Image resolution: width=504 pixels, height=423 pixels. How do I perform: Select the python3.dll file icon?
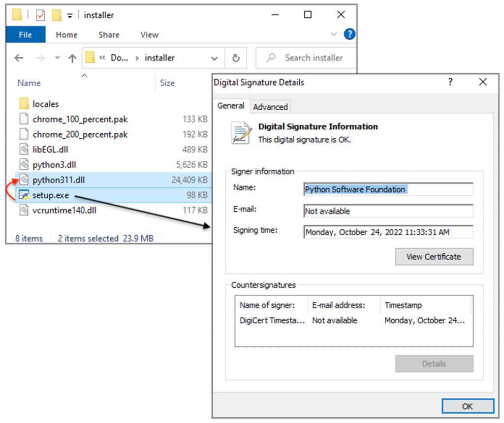click(x=24, y=164)
